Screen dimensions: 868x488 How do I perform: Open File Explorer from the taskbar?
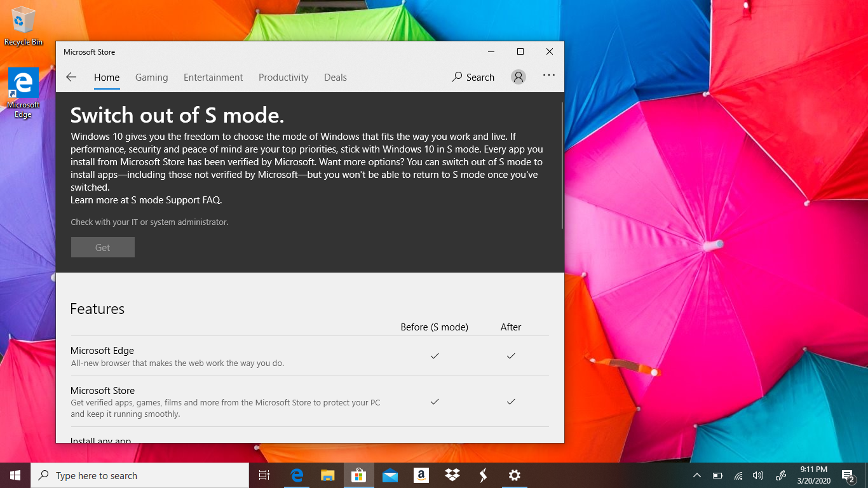327,475
